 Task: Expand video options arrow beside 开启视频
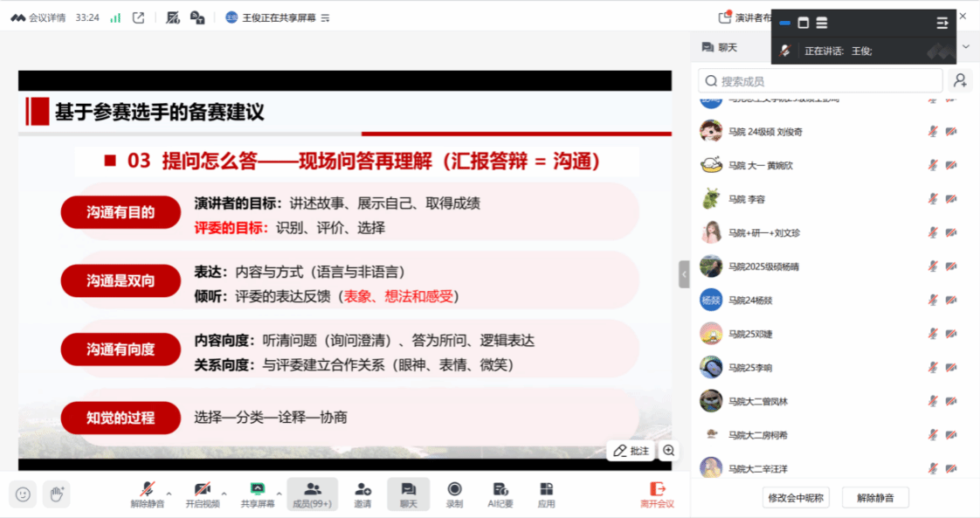(224, 494)
